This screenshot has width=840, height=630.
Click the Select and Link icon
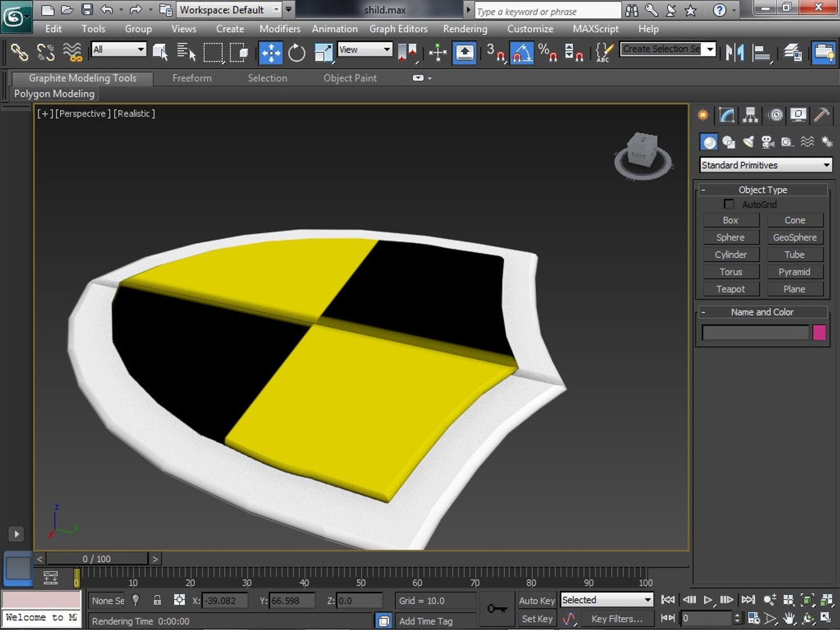[19, 53]
